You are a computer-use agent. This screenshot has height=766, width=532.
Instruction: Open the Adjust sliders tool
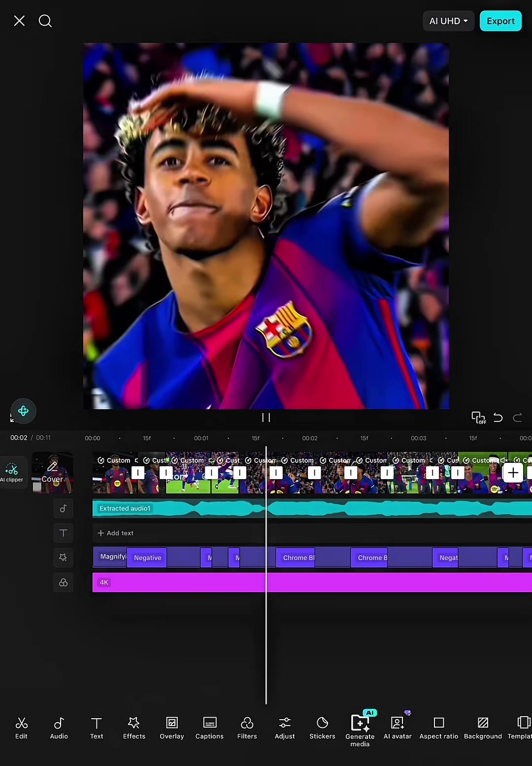click(x=285, y=728)
